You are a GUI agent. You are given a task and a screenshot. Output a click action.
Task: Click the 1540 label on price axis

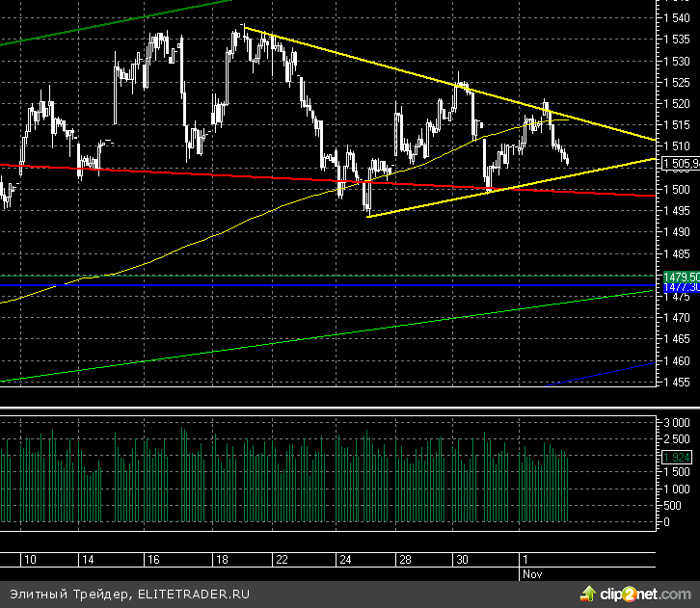point(678,18)
